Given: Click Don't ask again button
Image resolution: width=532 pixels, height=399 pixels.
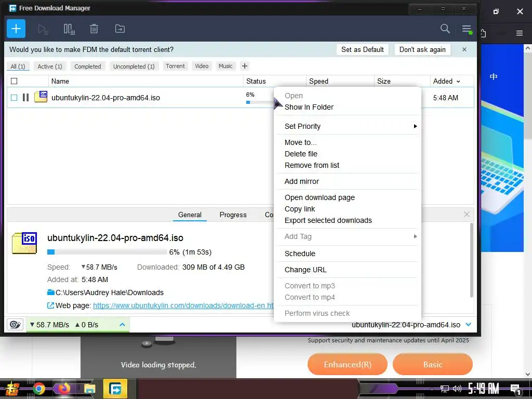Looking at the screenshot, I should 422,49.
